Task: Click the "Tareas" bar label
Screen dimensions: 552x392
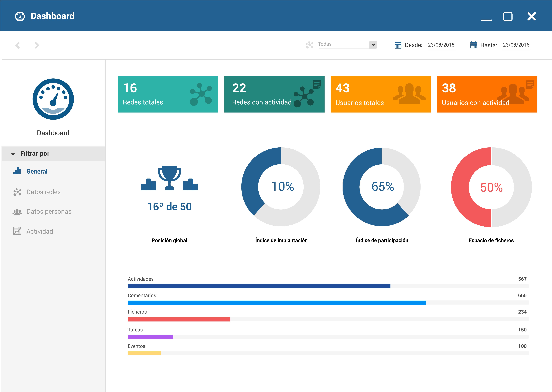Action: click(x=135, y=330)
